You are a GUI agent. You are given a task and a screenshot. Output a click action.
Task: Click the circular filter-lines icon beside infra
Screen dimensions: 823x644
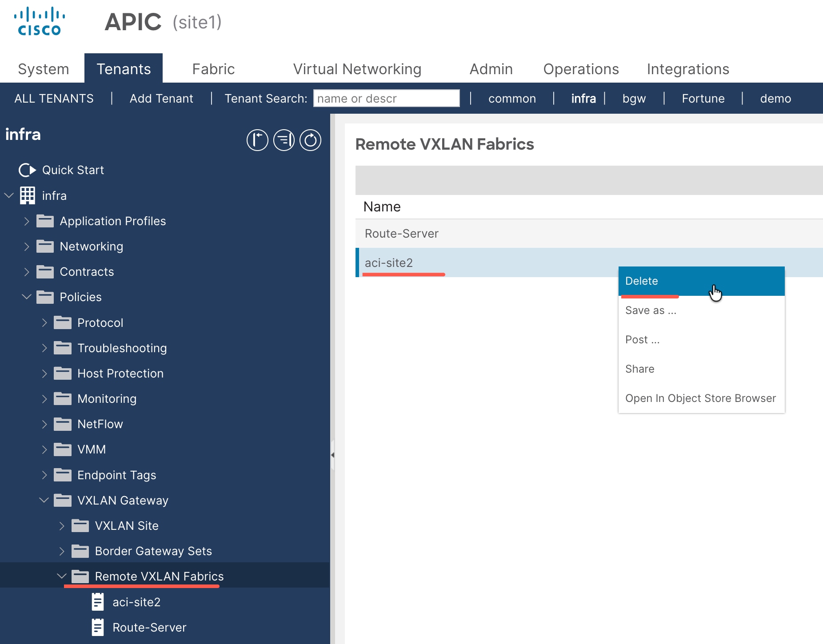coord(284,140)
